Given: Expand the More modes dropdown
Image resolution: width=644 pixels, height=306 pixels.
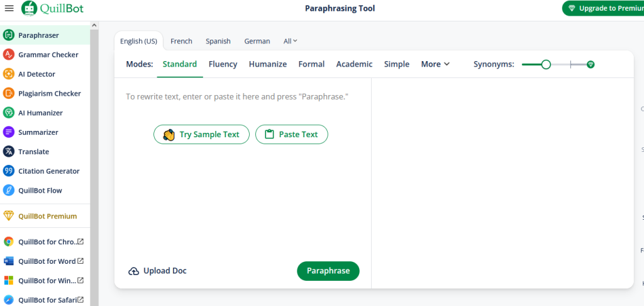Looking at the screenshot, I should (x=435, y=64).
